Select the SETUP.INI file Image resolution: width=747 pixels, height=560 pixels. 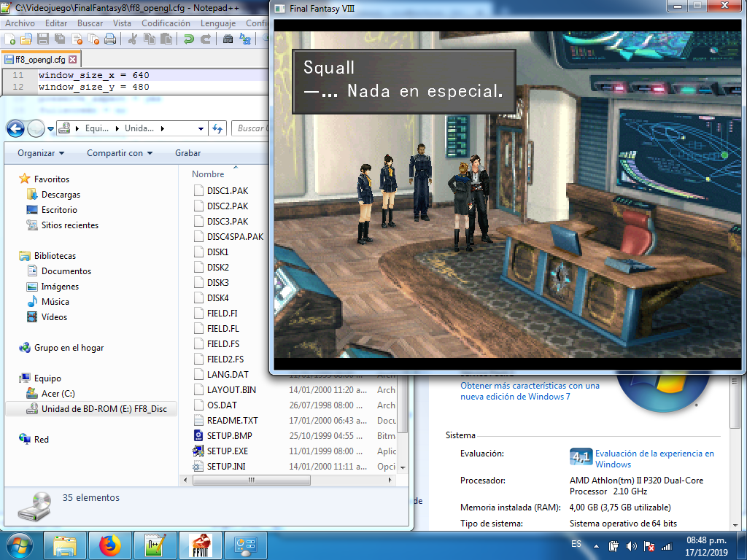pos(226,466)
